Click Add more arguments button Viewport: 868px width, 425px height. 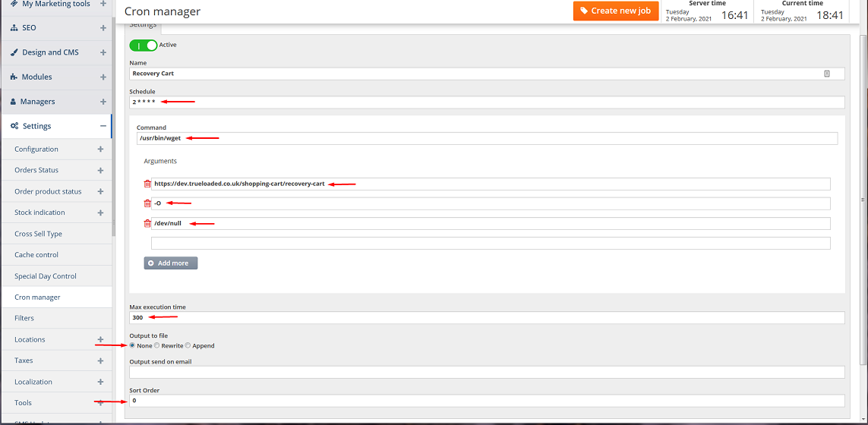(171, 263)
